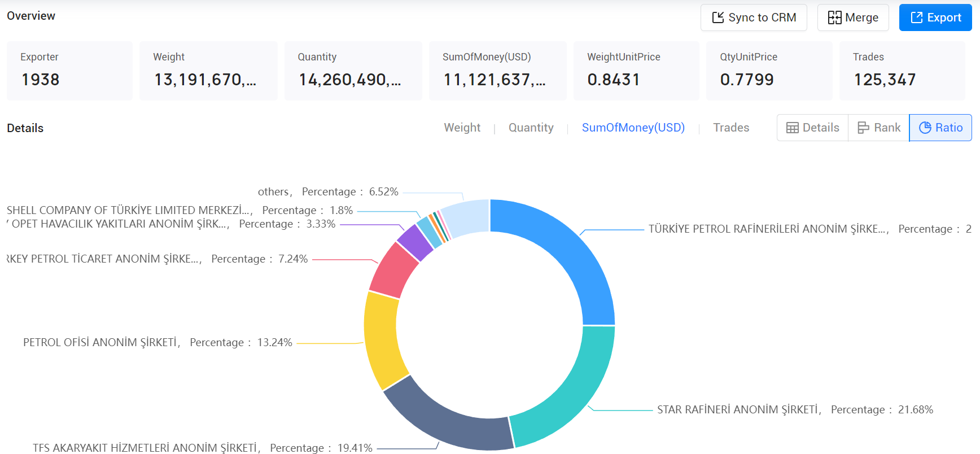This screenshot has height=454, width=980.
Task: Click the PETROL OFİSİ ANONİM ŞİRKETİ label
Action: (158, 342)
